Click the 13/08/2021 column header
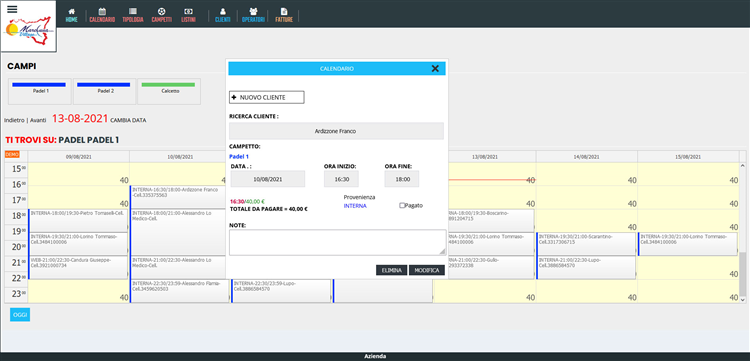This screenshot has height=361, width=750. click(x=485, y=156)
